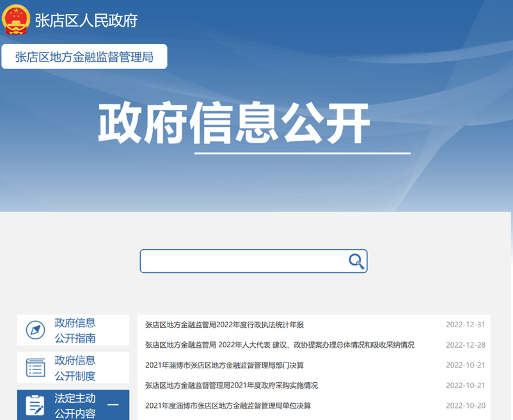Collapse the 法定主动公开内容 section via minus sign

[x=113, y=405]
